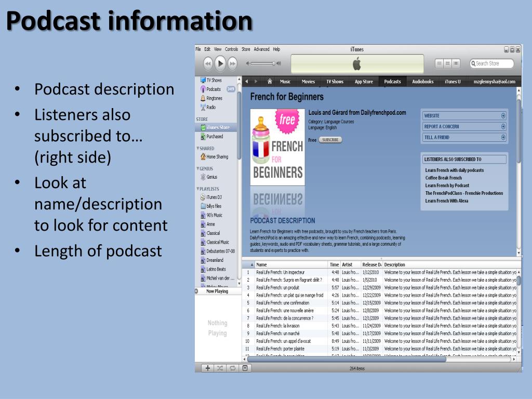The width and height of the screenshot is (532, 399).
Task: Adjust the volume slider in iTunes
Action: (263, 63)
